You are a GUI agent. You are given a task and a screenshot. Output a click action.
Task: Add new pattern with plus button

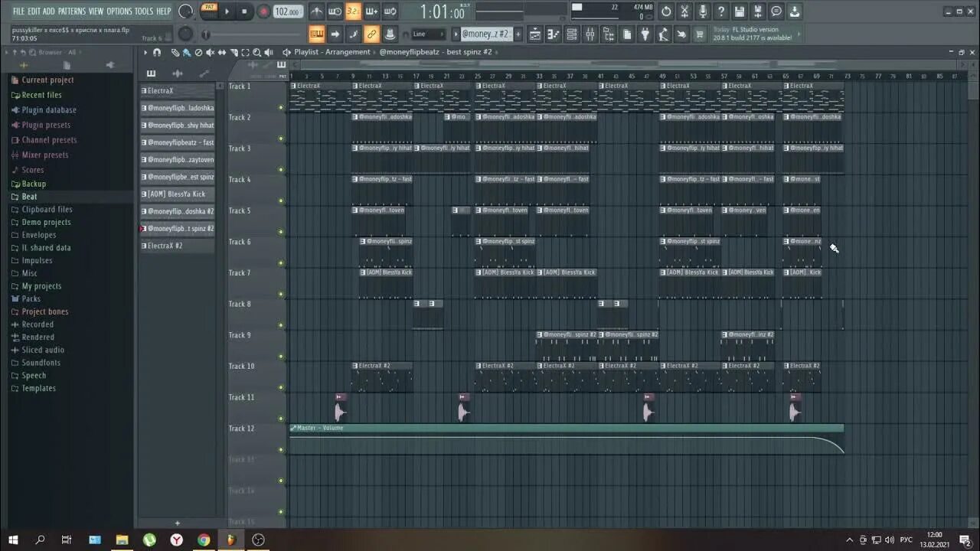click(x=518, y=34)
